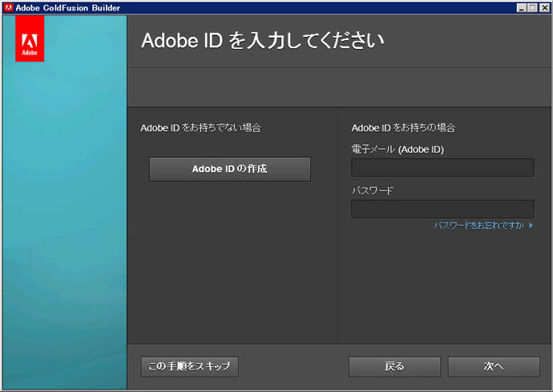This screenshot has height=392, width=553.
Task: Click the arrow beside the forgot password link
Action: [x=531, y=226]
